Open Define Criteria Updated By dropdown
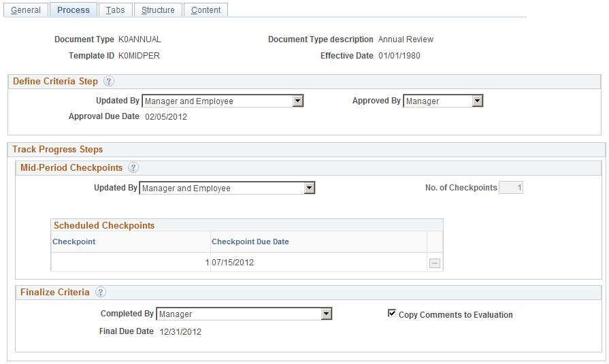This screenshot has width=609, height=364. point(223,101)
